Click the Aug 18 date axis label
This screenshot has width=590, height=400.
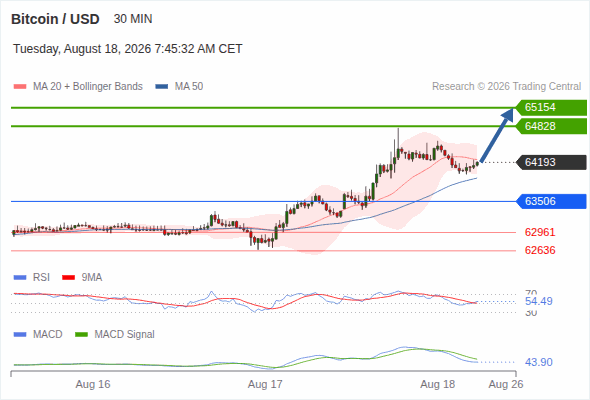point(438,385)
